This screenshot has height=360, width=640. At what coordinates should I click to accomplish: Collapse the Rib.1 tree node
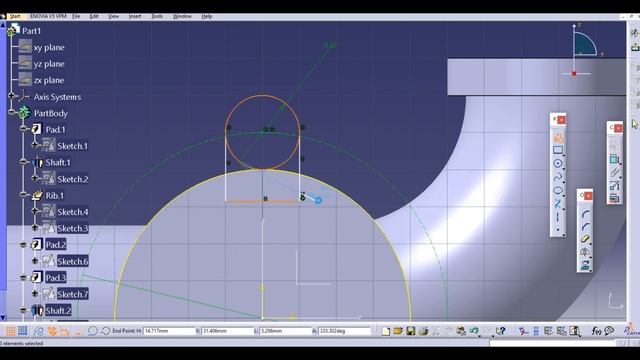tap(23, 195)
